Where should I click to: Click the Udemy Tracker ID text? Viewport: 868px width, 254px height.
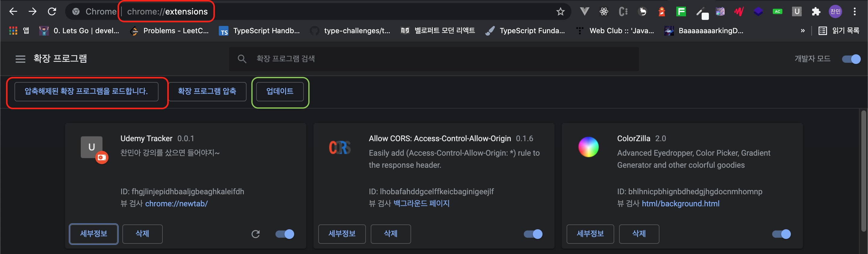click(182, 192)
